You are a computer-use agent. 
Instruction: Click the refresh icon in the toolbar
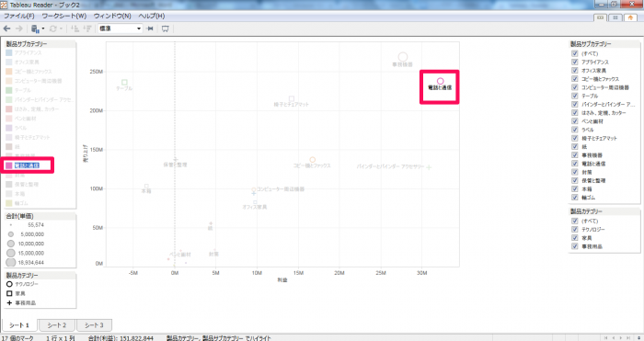click(x=53, y=28)
